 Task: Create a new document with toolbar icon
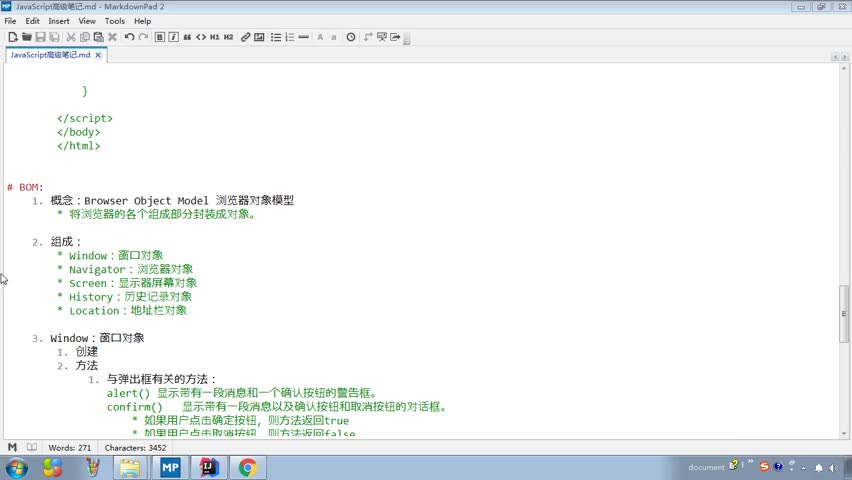pos(12,37)
